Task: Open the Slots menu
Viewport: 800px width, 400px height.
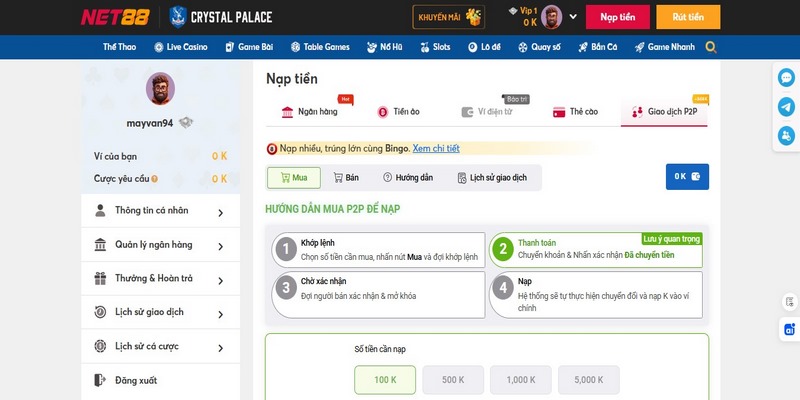Action: (x=435, y=47)
